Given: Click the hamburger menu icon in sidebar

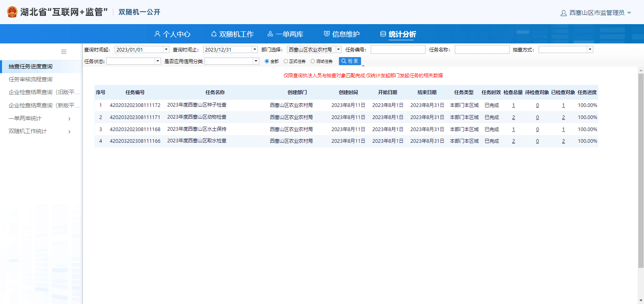Looking at the screenshot, I should (x=64, y=51).
